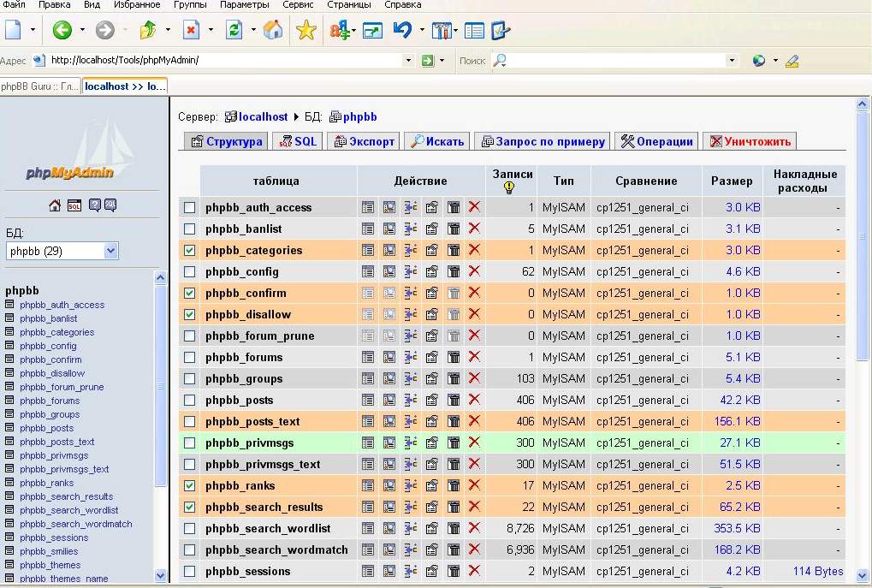The image size is (872, 588).
Task: Open the Файл menu
Action: [x=14, y=5]
